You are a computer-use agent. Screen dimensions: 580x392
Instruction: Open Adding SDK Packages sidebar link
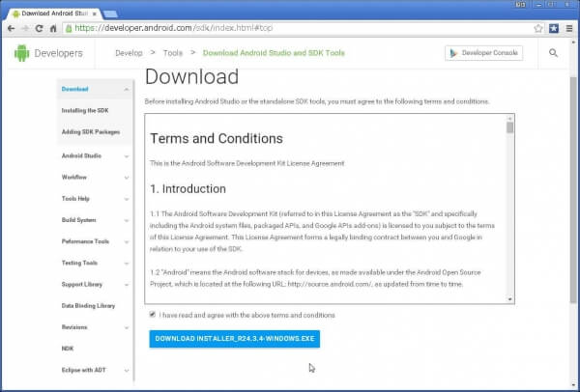(x=91, y=132)
